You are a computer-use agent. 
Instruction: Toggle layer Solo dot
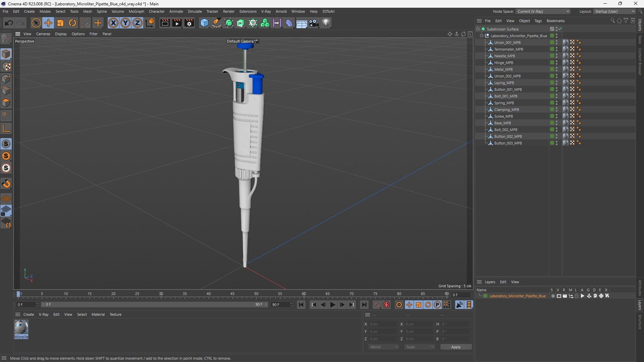tap(553, 296)
